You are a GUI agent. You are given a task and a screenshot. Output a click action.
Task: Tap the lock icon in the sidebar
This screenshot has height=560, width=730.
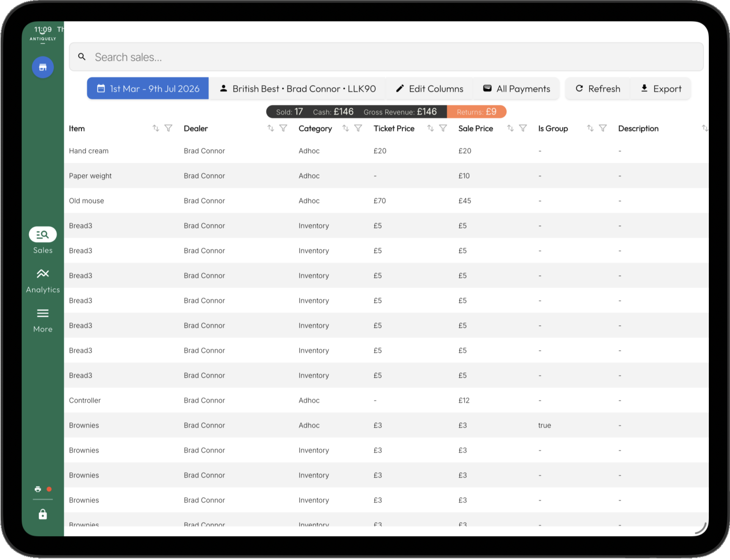43,514
